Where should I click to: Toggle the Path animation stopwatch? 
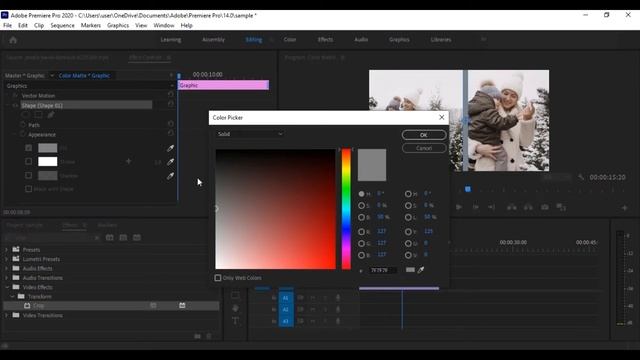(x=23, y=124)
